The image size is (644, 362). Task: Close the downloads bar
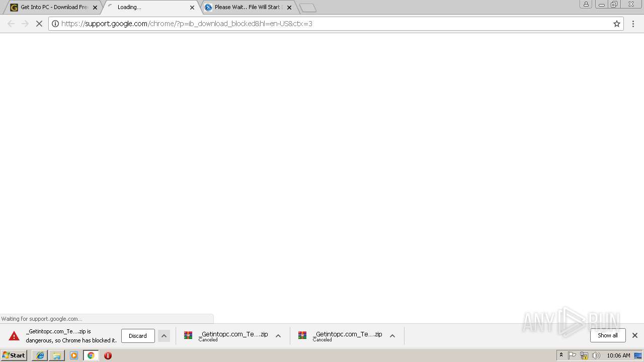(635, 335)
